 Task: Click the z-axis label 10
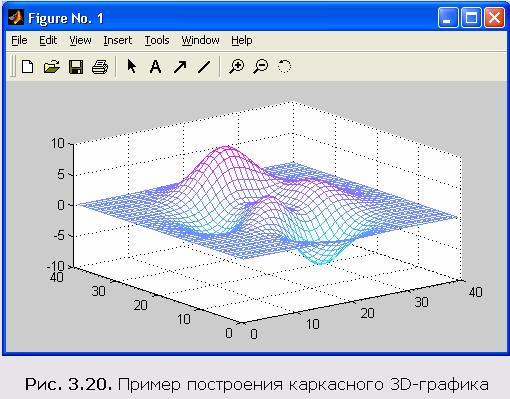click(58, 143)
